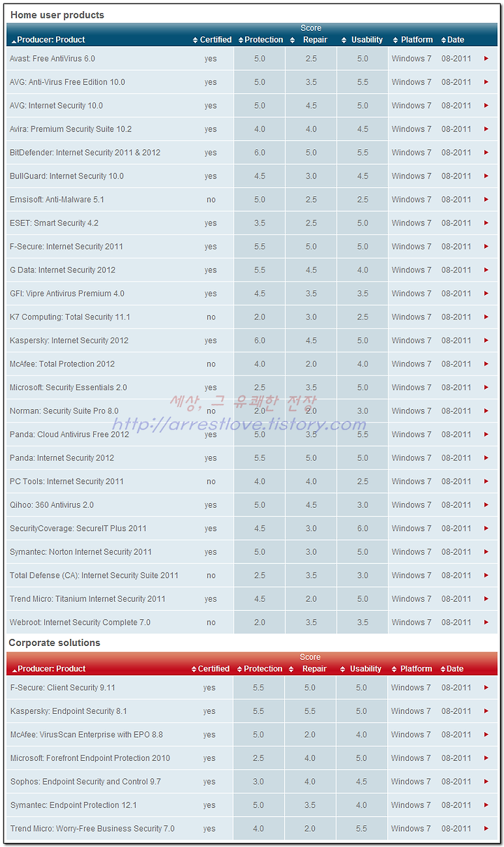Click red arrow in Emsisoft Anti-Malware 5.1 row
504x847 pixels.
486,200
